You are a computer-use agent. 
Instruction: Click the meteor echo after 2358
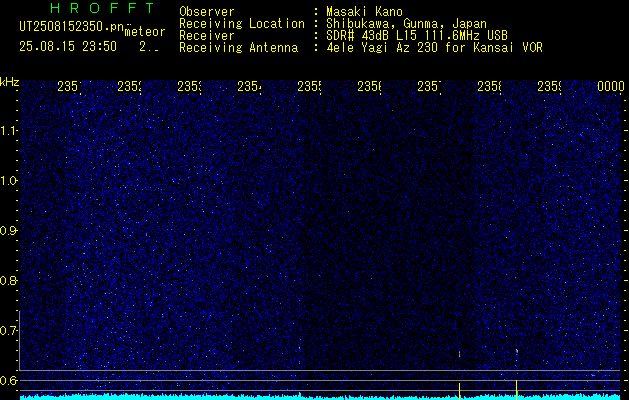(x=517, y=351)
